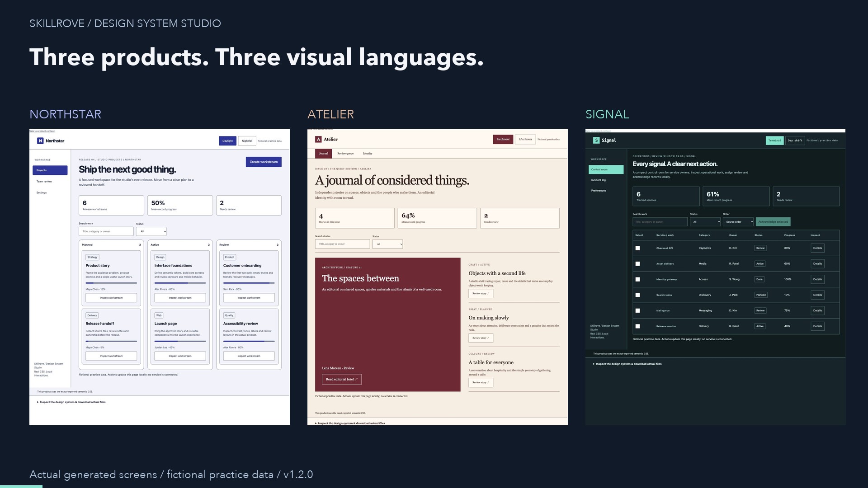Click the Signal Search work field
The height and width of the screenshot is (488, 868).
coord(660,222)
